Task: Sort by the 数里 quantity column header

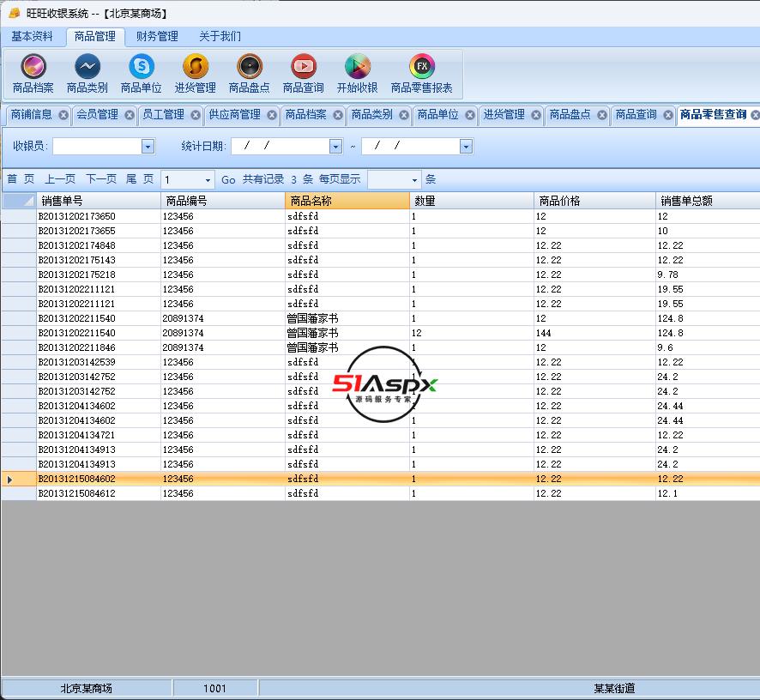Action: click(472, 201)
